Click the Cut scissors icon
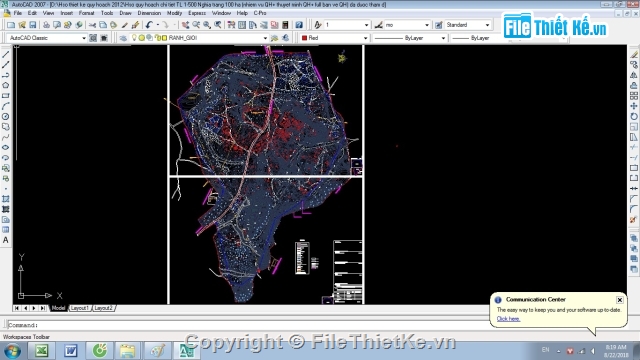Viewport: 640px width, 360px height. (x=92, y=25)
